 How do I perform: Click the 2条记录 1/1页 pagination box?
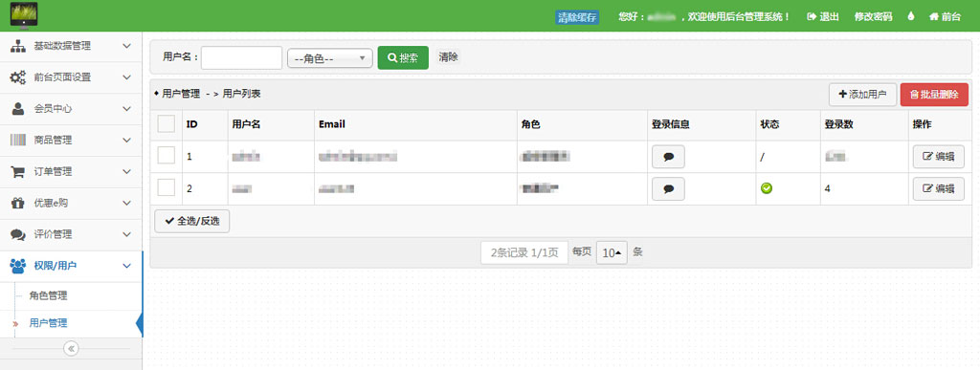pos(524,252)
